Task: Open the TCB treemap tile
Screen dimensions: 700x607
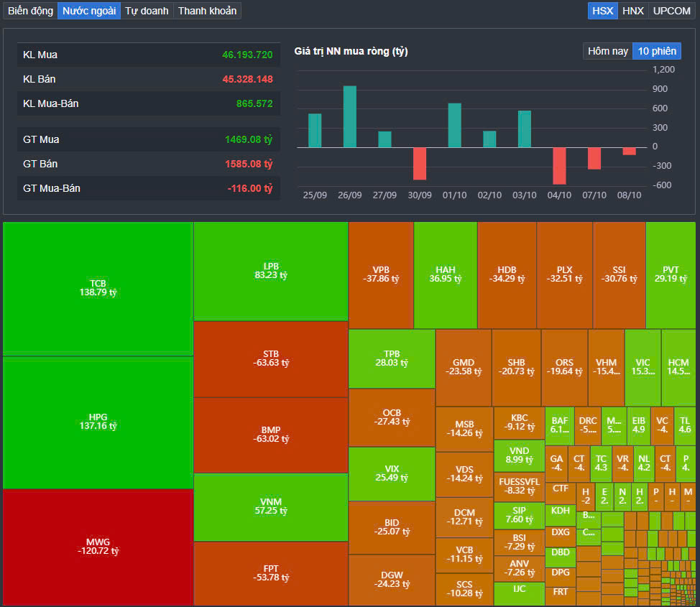Action: pos(98,288)
